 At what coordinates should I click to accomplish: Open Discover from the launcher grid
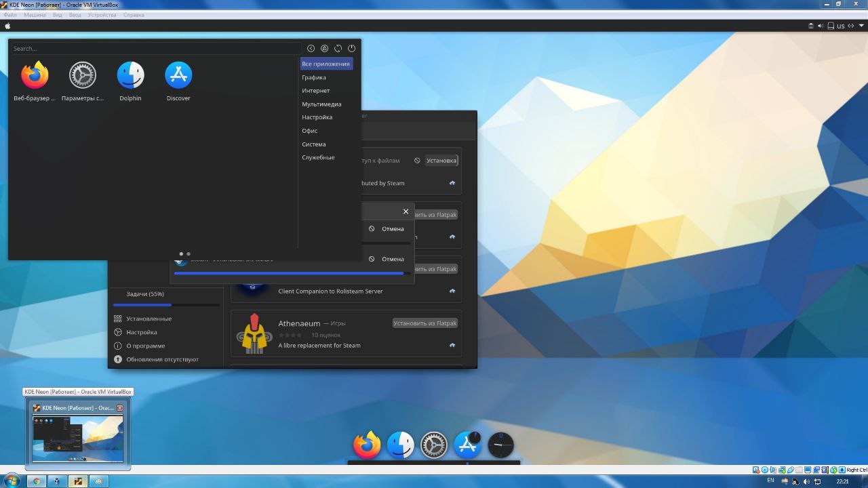click(178, 81)
